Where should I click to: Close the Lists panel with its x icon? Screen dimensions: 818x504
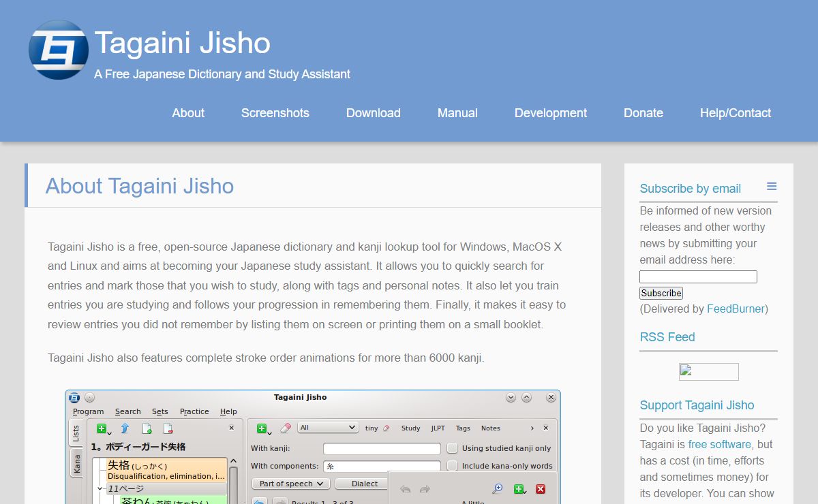[231, 428]
